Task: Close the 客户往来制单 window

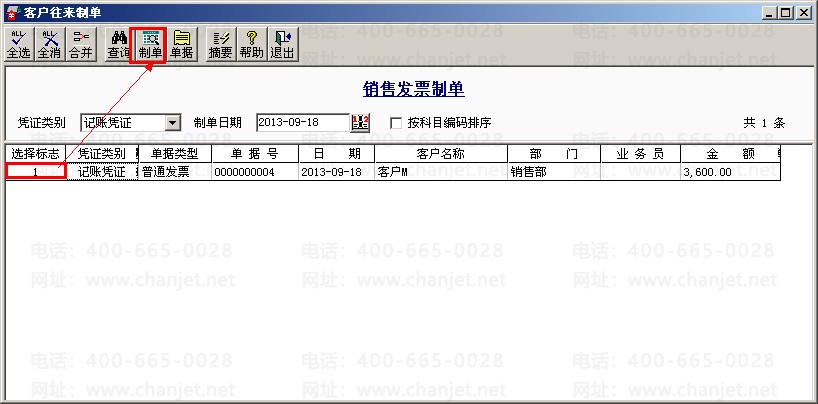Action: click(803, 13)
